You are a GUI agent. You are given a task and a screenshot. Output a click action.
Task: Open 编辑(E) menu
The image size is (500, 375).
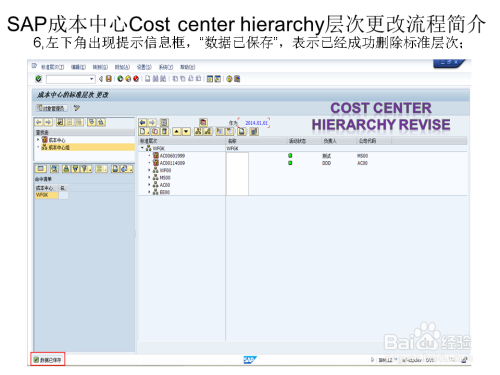pyautogui.click(x=78, y=67)
